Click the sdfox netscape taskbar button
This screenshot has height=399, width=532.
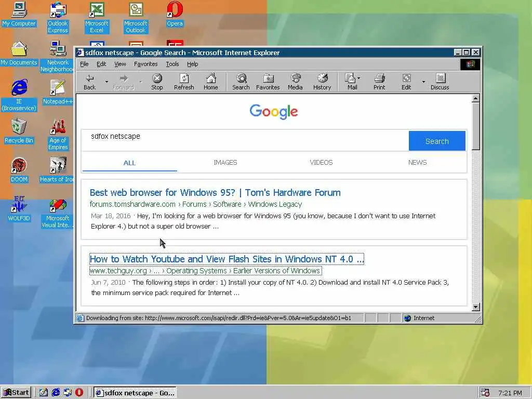point(135,393)
